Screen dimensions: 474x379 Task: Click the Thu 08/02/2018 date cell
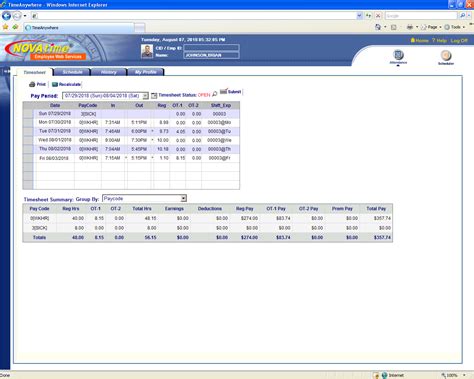[x=55, y=149]
